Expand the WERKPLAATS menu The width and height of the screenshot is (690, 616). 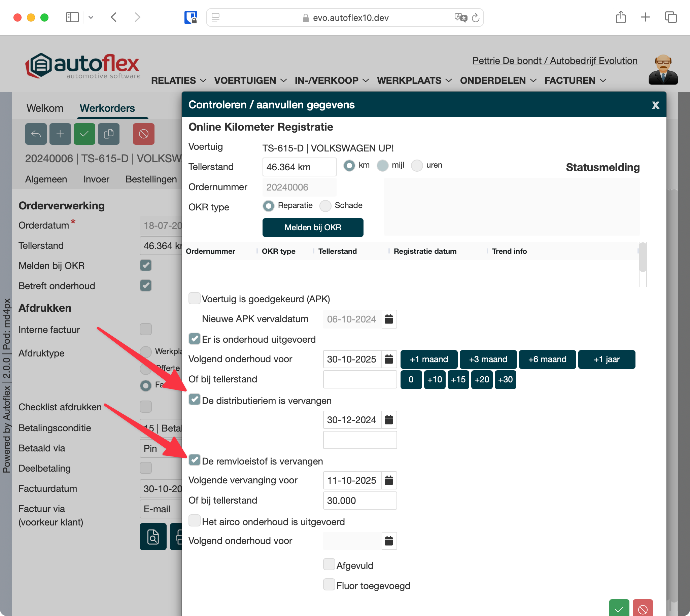[x=414, y=80]
